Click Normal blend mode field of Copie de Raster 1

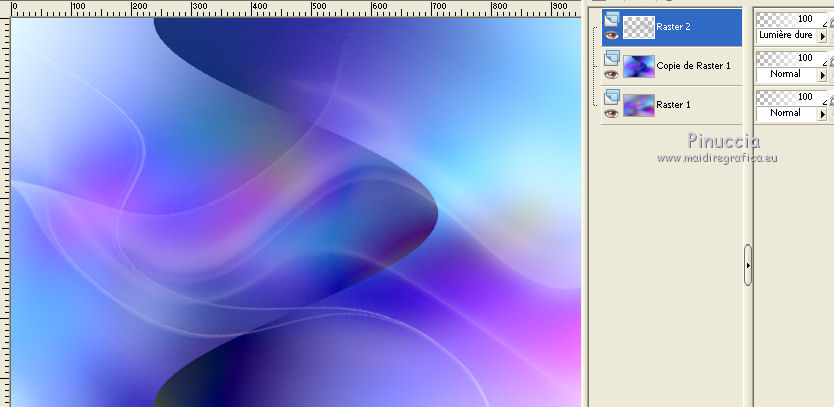click(787, 74)
